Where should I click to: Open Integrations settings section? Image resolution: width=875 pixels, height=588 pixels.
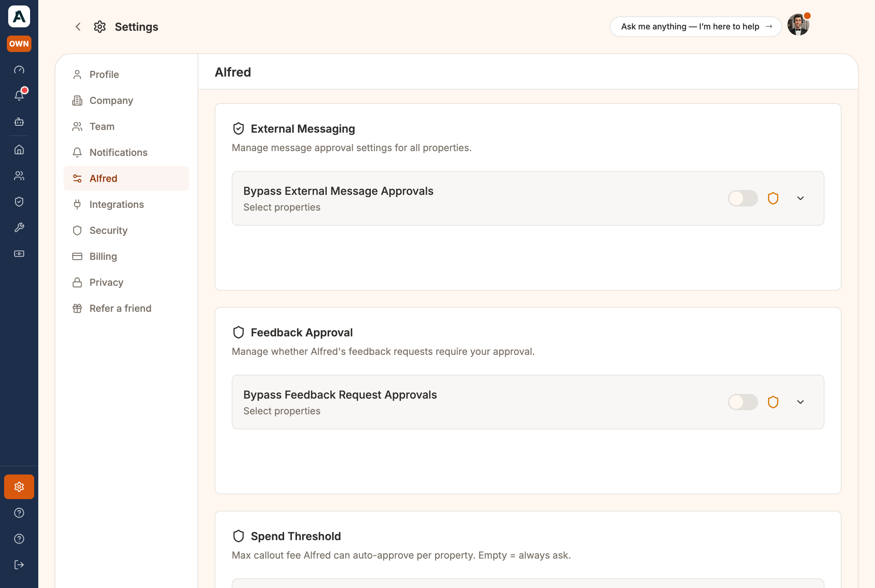coord(126,204)
